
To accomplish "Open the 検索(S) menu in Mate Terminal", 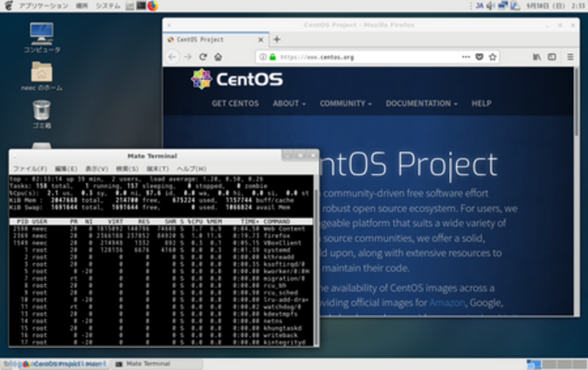I will click(x=127, y=169).
